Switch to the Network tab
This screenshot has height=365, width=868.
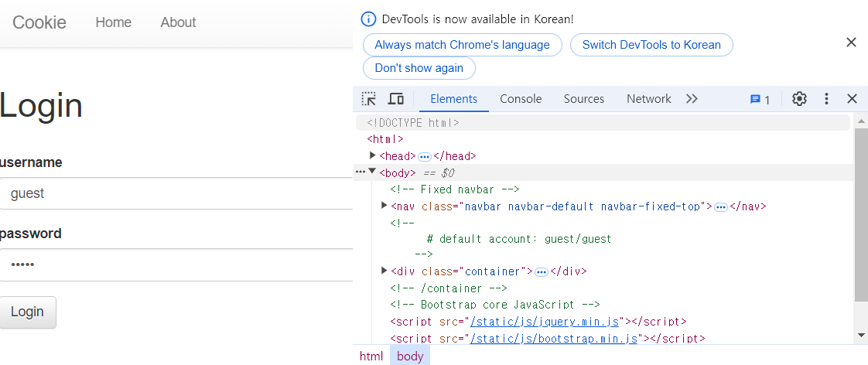coord(648,99)
